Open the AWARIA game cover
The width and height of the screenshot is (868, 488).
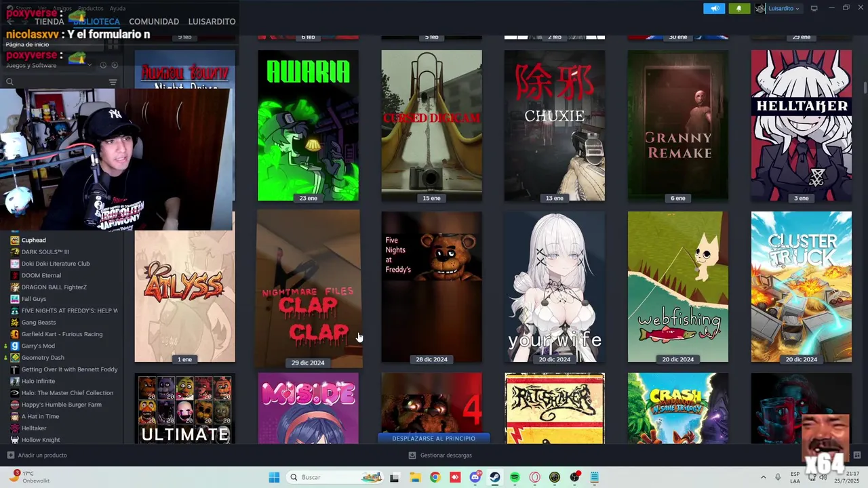[308, 125]
